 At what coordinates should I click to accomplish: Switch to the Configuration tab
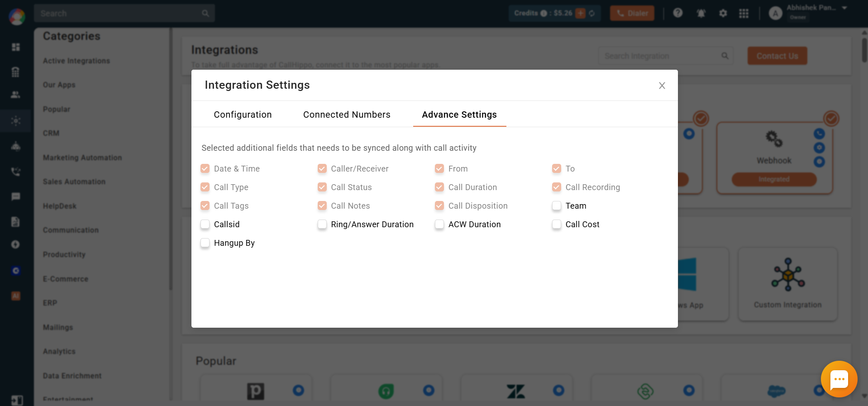(x=243, y=115)
